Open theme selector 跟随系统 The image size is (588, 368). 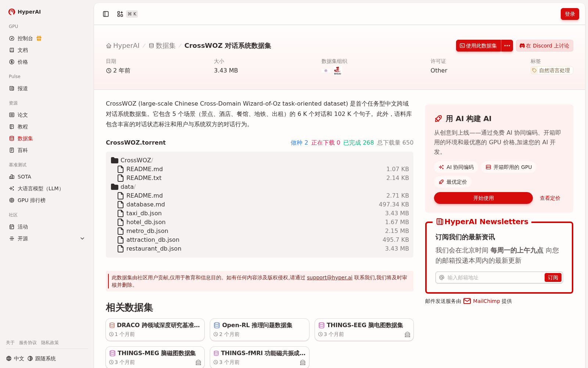pyautogui.click(x=42, y=358)
